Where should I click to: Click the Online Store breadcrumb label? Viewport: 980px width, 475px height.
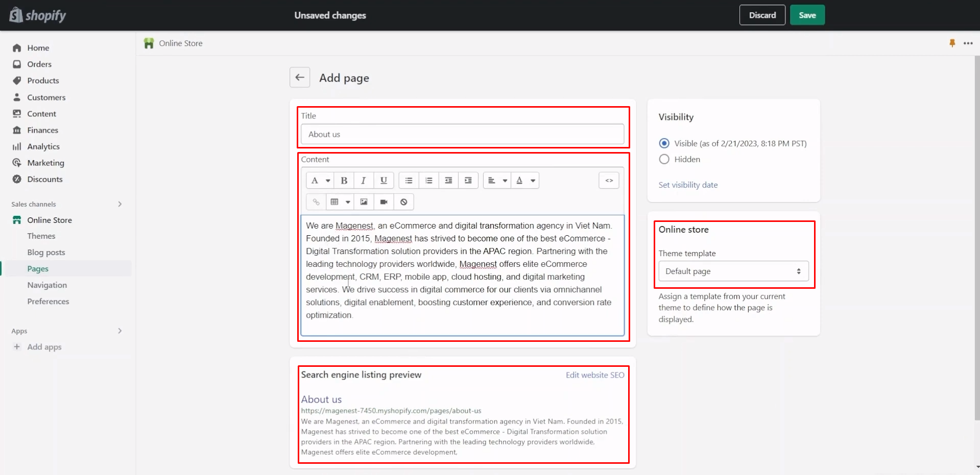pyautogui.click(x=181, y=43)
